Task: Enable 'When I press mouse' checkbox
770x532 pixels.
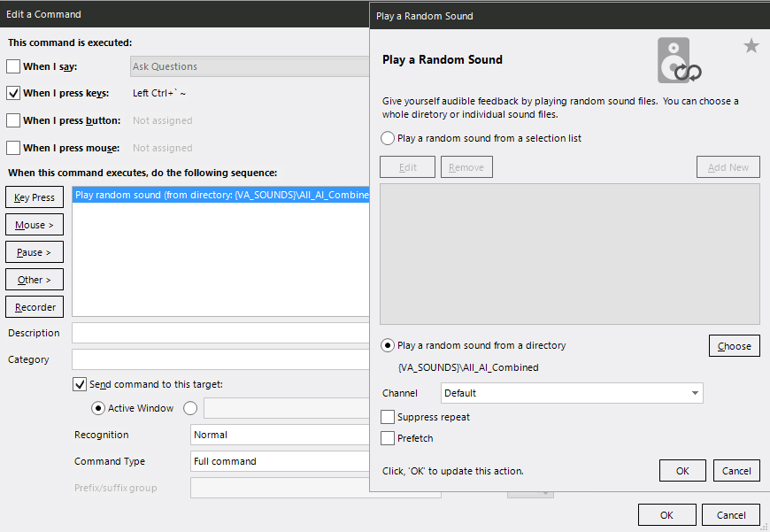Action: (x=13, y=148)
